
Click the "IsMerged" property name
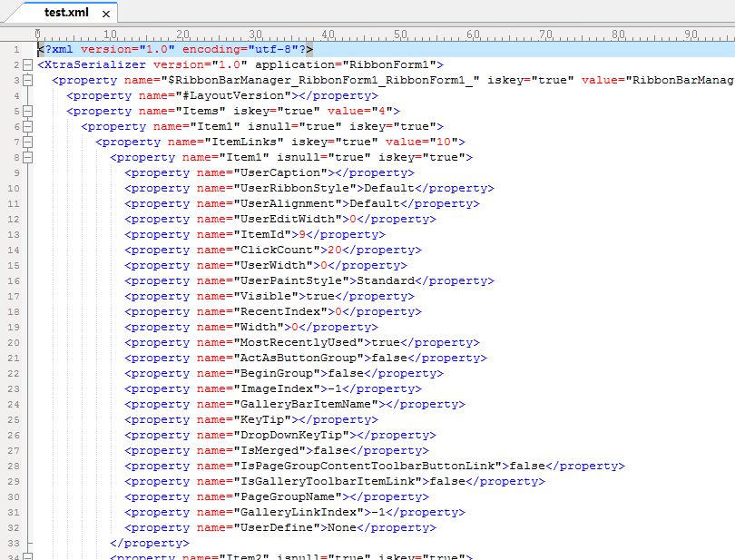tap(269, 451)
